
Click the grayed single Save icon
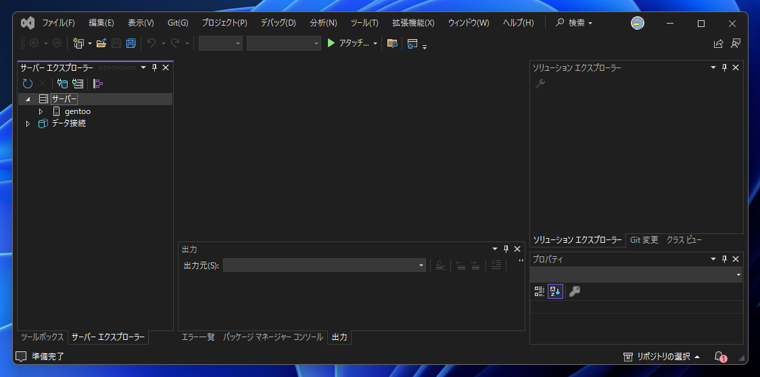click(116, 43)
